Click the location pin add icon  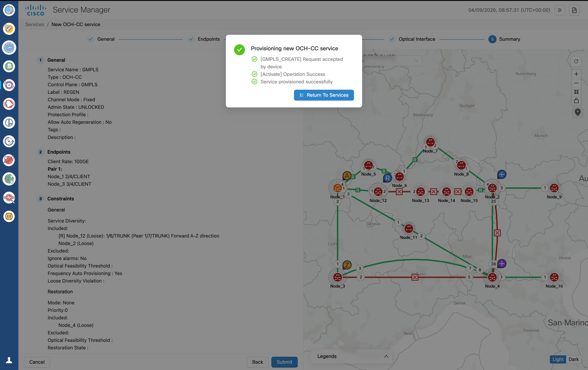tap(577, 112)
